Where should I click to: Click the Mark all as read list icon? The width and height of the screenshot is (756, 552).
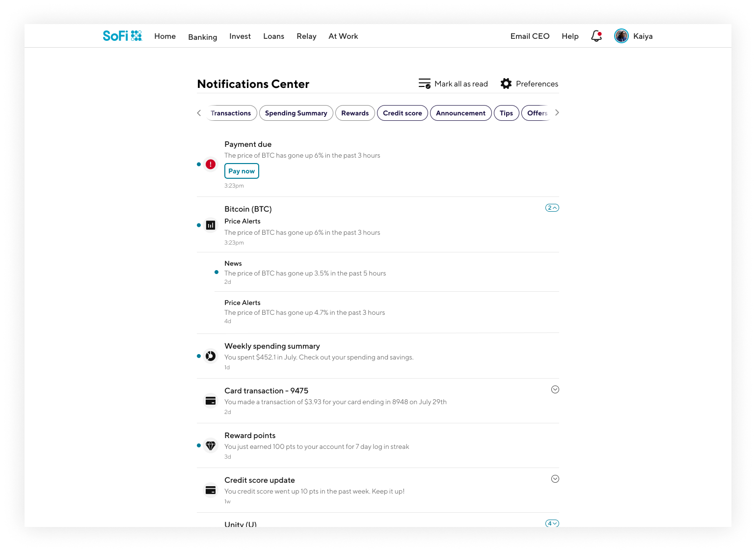tap(425, 83)
